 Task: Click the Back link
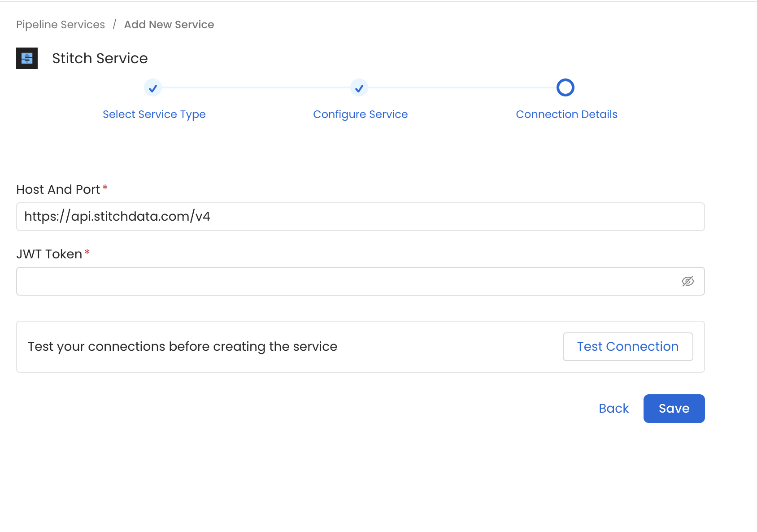(613, 408)
